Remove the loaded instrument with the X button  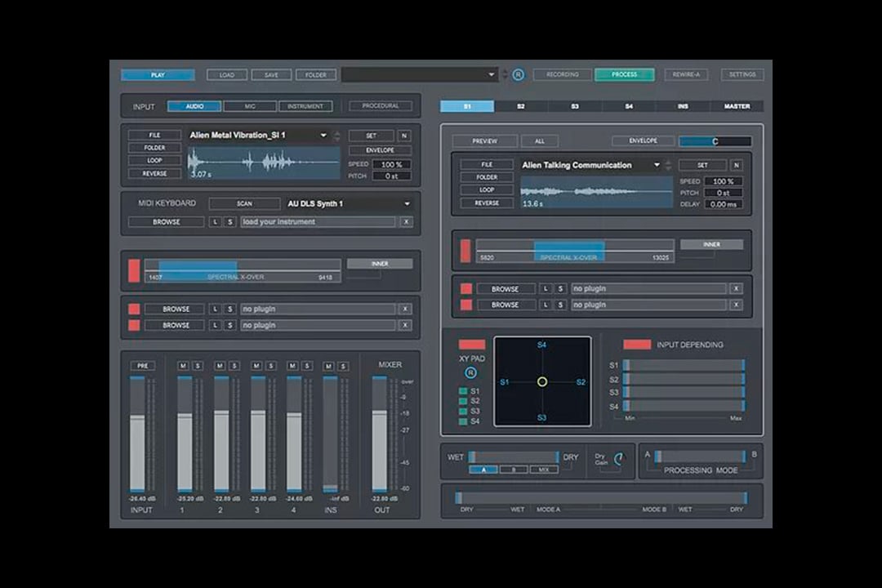point(406,221)
